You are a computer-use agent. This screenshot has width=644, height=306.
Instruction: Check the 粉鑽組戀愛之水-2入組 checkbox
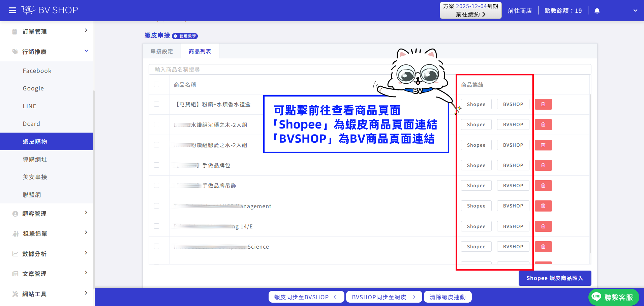click(x=156, y=145)
